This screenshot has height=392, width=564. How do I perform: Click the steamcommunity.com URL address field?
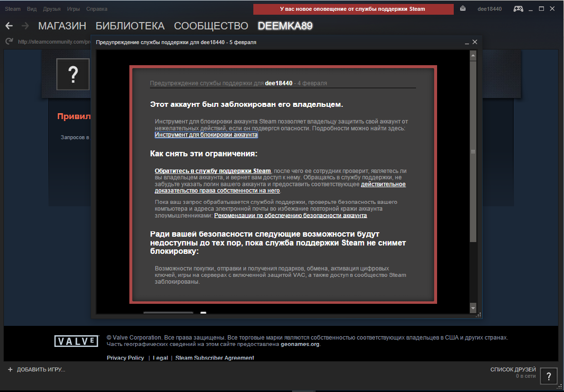54,42
